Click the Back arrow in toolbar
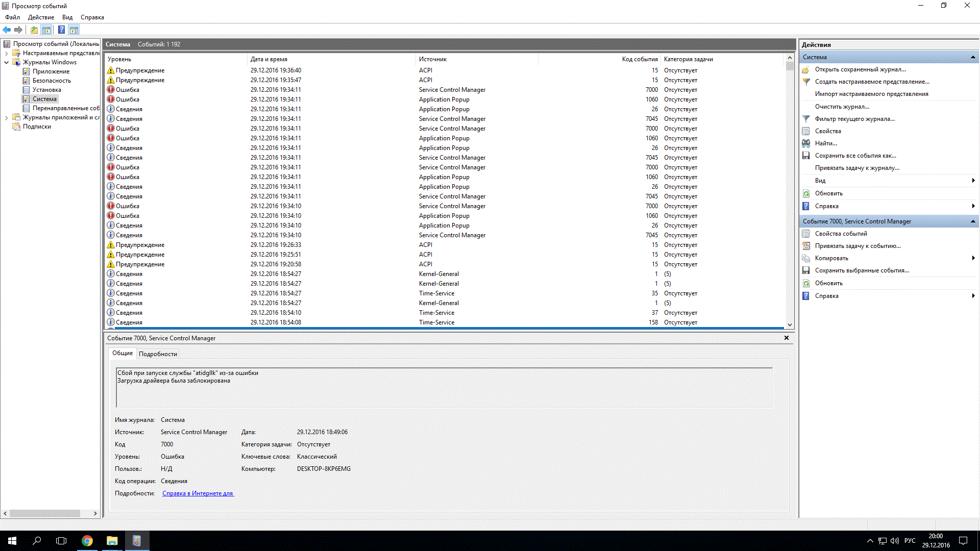980x551 pixels. point(7,30)
